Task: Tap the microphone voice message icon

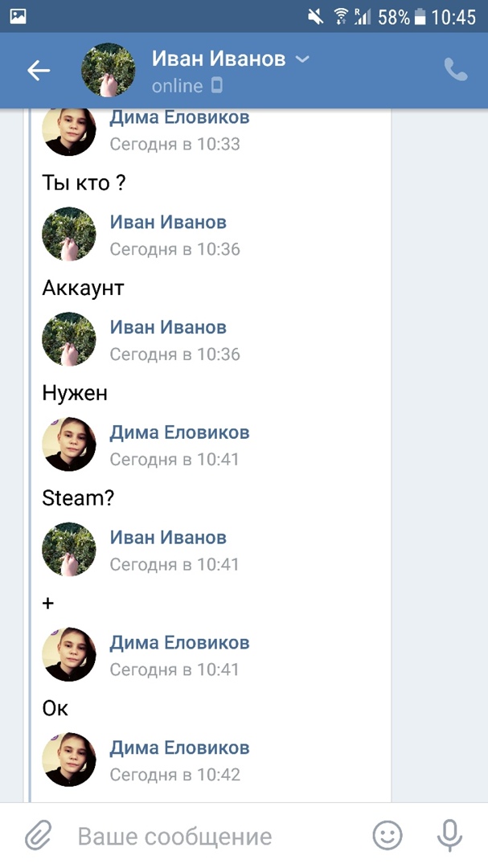Action: tap(449, 835)
